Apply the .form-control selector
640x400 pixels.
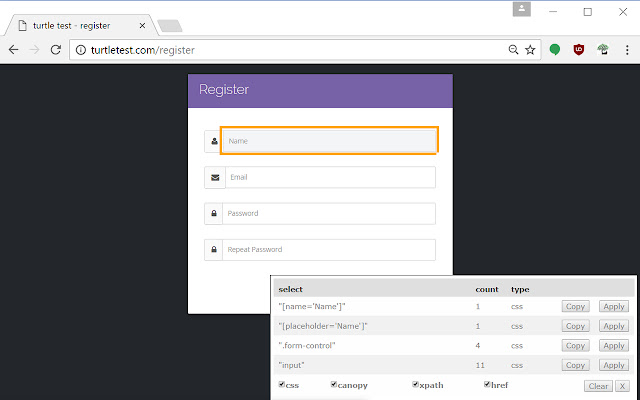click(614, 346)
